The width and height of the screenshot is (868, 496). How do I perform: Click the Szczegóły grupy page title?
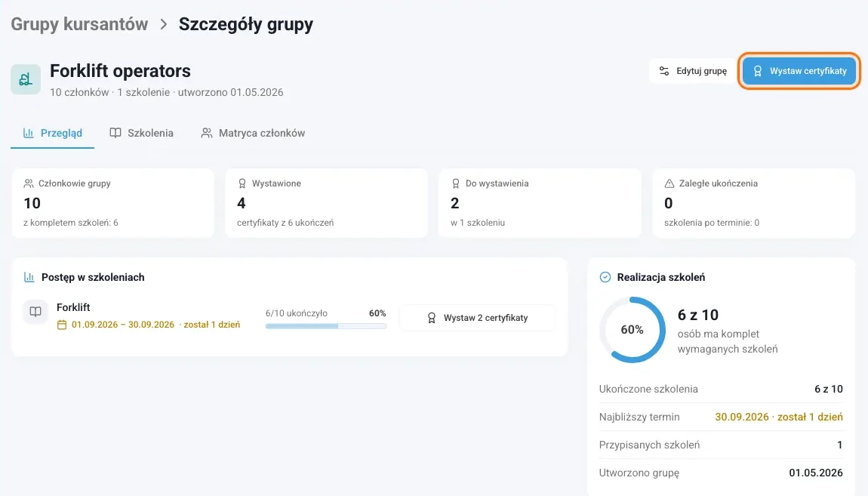point(246,24)
